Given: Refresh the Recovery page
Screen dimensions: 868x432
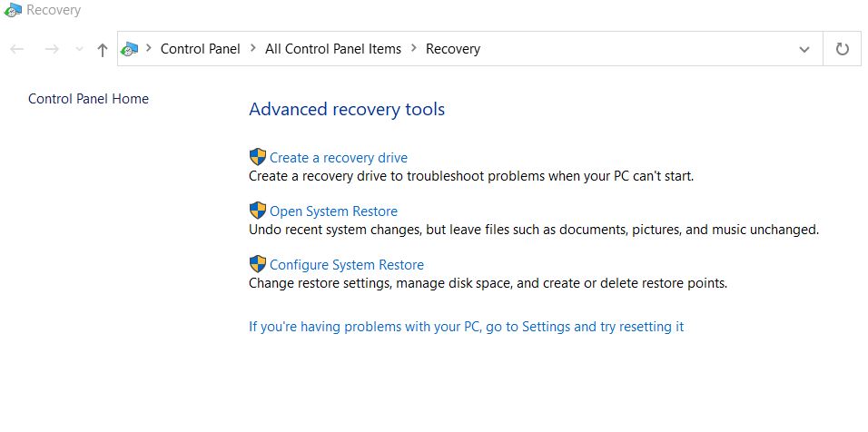Looking at the screenshot, I should pyautogui.click(x=842, y=49).
